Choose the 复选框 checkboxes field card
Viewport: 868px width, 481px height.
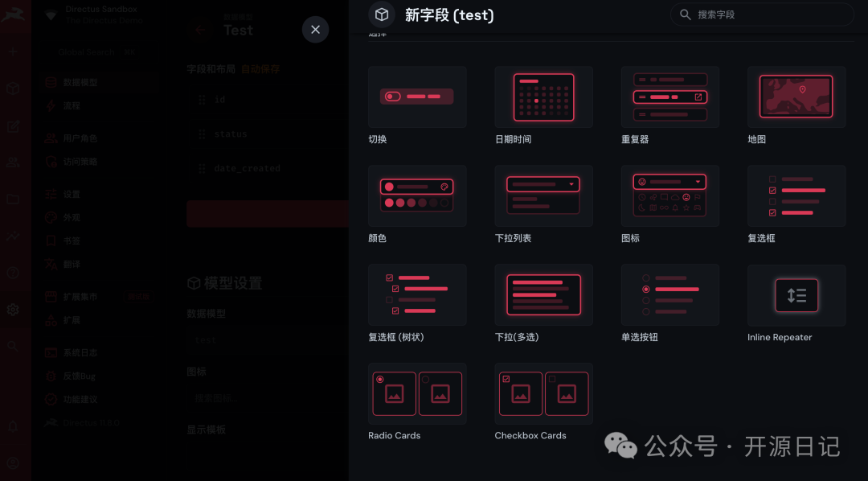796,195
